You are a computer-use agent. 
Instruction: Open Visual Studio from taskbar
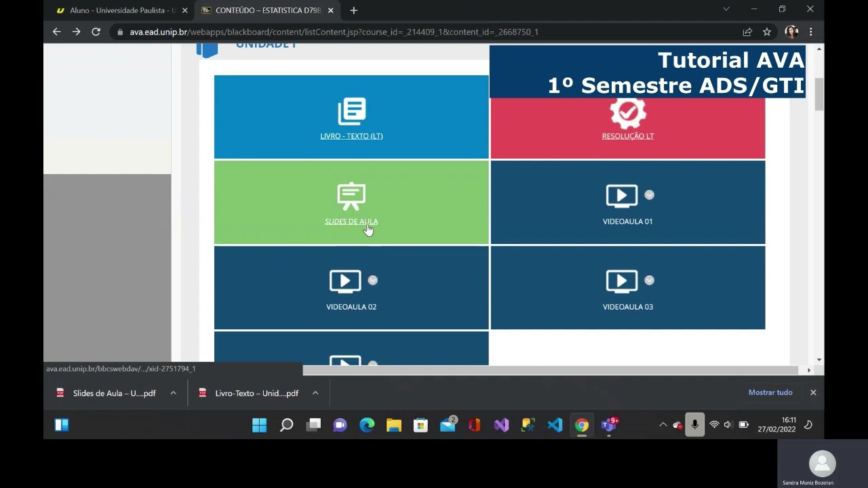tap(501, 425)
